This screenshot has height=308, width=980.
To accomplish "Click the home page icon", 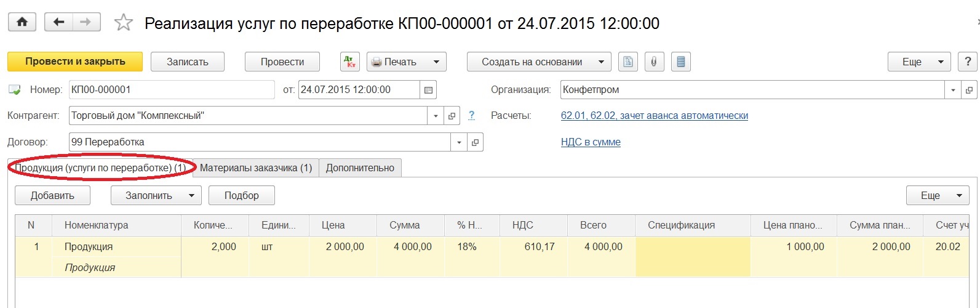I will (22, 23).
